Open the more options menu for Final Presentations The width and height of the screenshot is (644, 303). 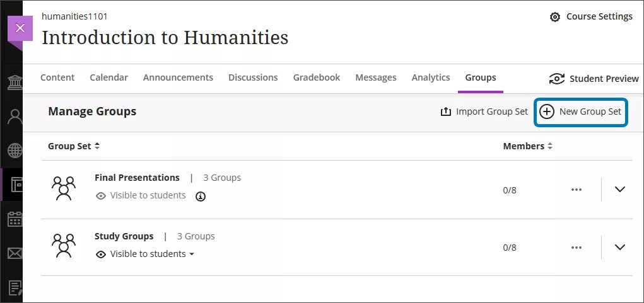(x=576, y=190)
